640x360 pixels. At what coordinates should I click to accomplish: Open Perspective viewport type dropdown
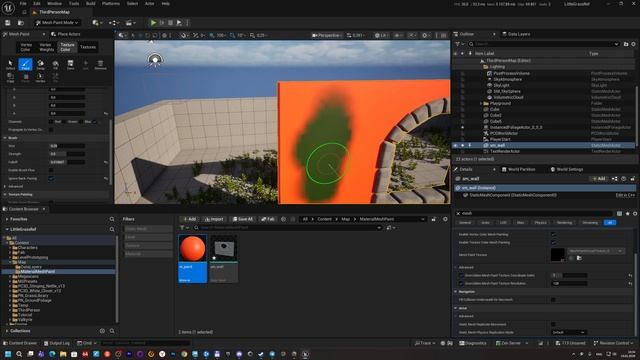coord(327,36)
